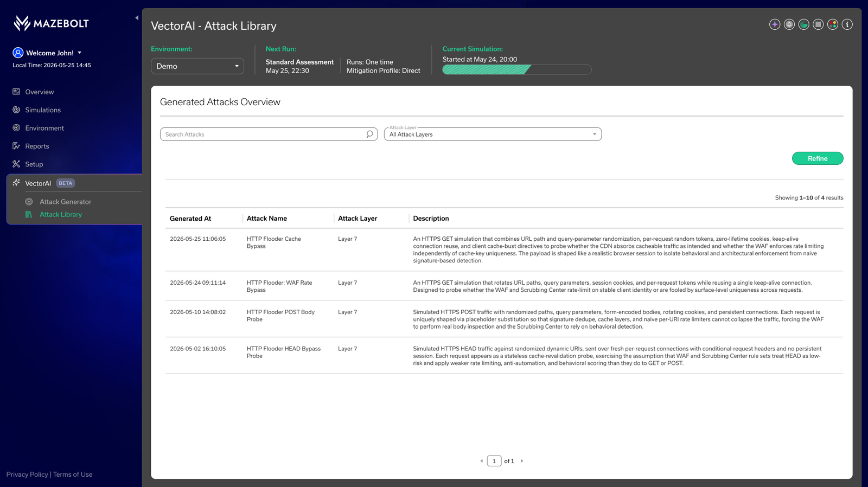Click the Setup tools icon
This screenshot has height=487, width=868.
coord(16,164)
